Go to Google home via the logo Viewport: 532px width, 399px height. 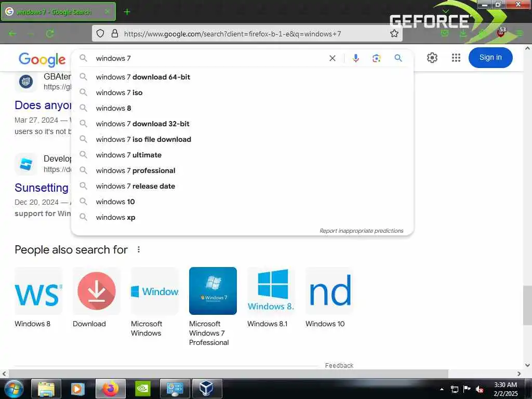(x=42, y=60)
